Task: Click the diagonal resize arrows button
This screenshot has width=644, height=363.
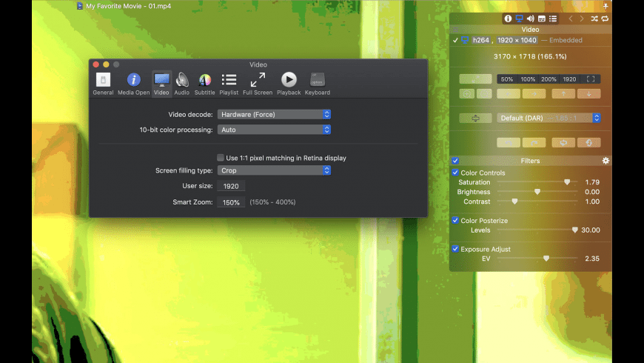Action: (x=475, y=79)
